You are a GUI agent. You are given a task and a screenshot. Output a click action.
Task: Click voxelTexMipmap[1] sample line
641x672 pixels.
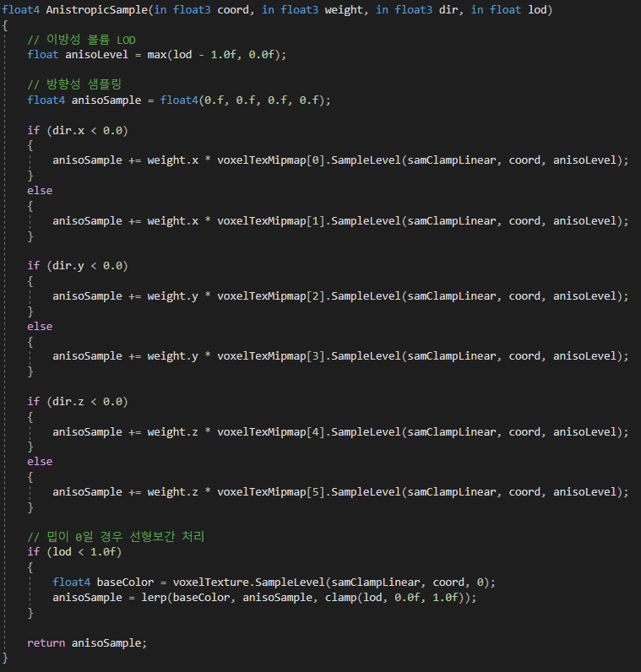coord(340,221)
